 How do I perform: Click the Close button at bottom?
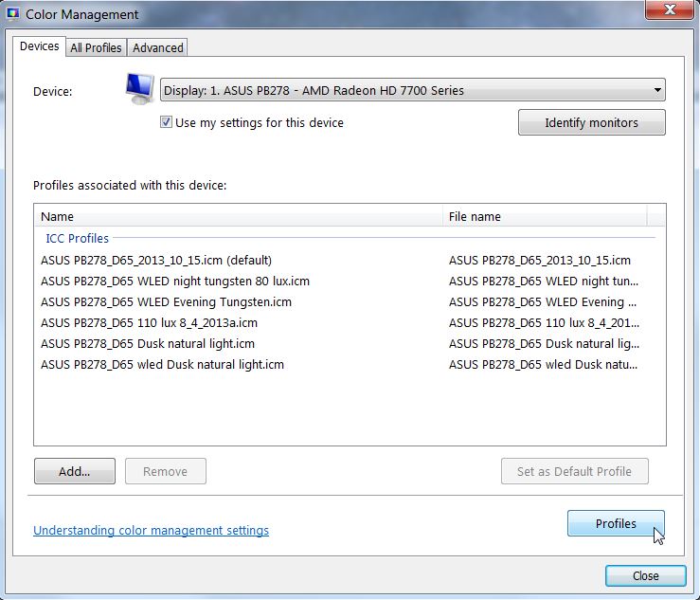point(645,575)
